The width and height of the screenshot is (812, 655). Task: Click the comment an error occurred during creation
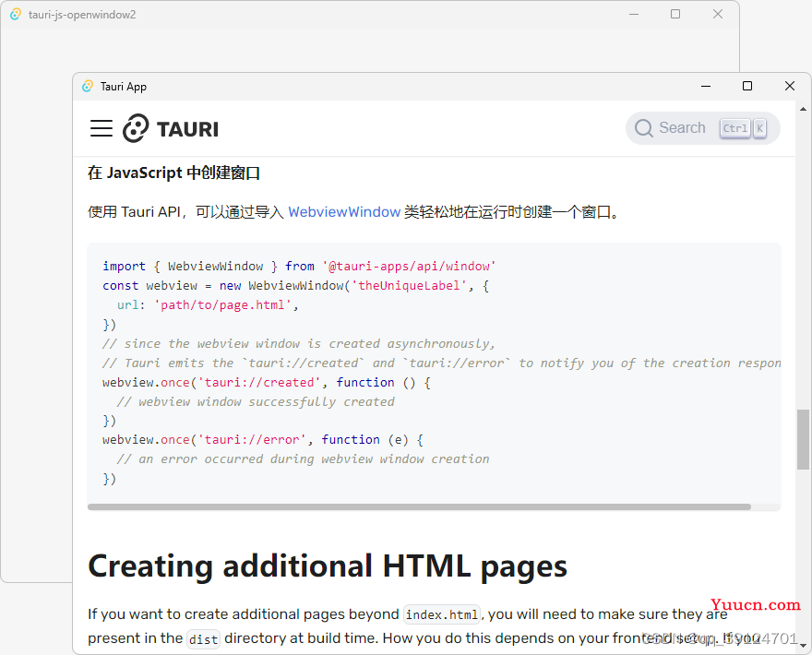[303, 458]
